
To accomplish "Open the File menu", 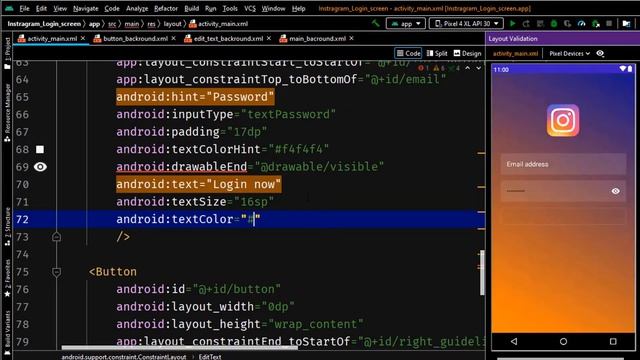I will (x=24, y=8).
